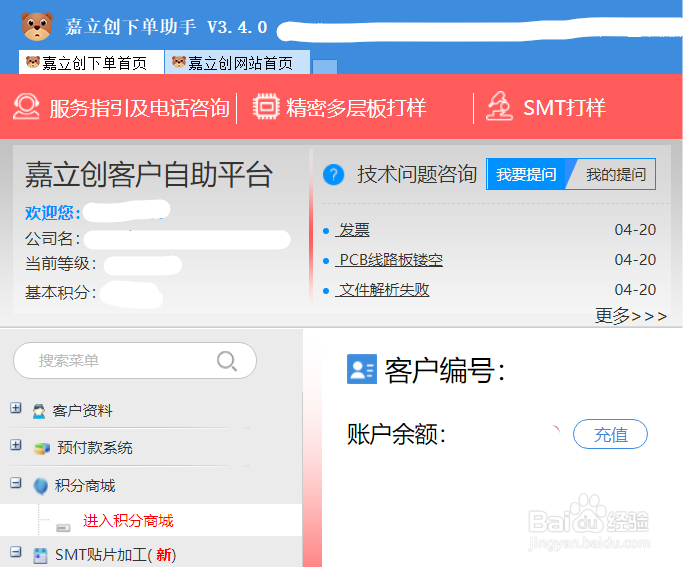Click 更多>>> to see more questions

[631, 316]
